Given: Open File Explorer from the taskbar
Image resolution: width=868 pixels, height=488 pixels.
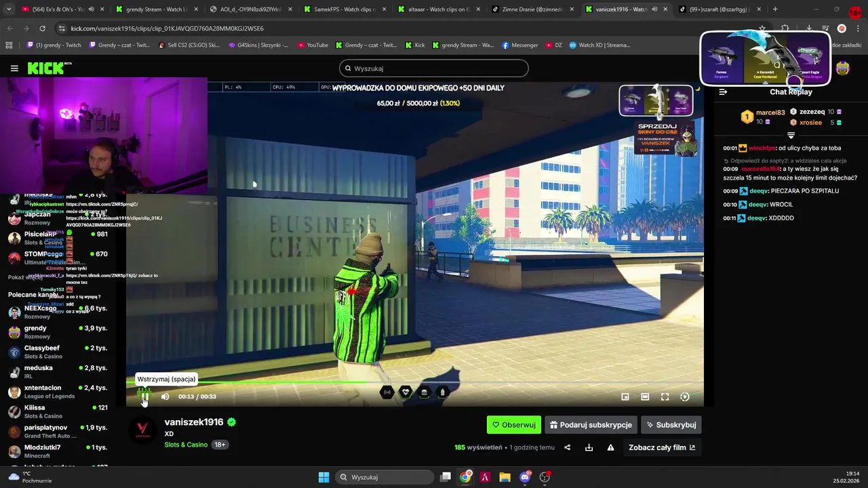Looking at the screenshot, I should tap(505, 477).
